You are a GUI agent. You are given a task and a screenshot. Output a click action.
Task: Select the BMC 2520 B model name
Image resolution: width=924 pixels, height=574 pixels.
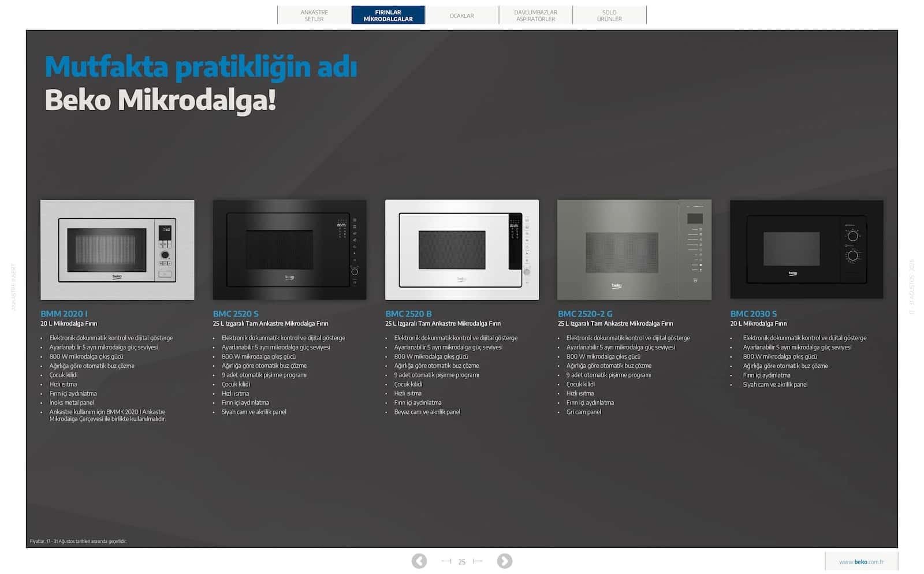408,314
